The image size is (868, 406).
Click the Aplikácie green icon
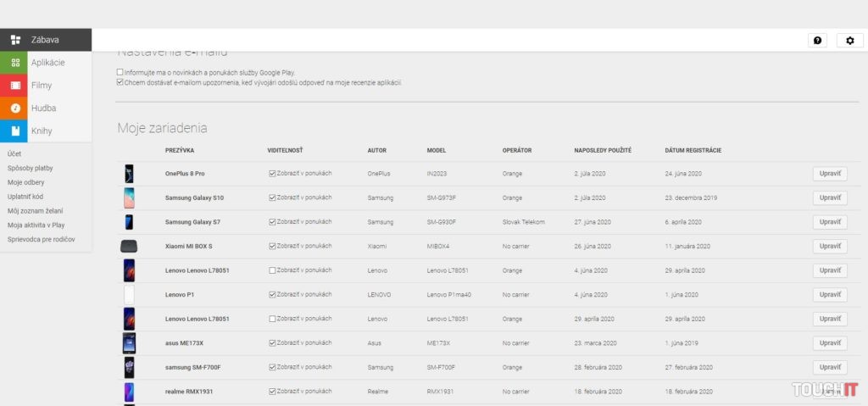coord(15,63)
